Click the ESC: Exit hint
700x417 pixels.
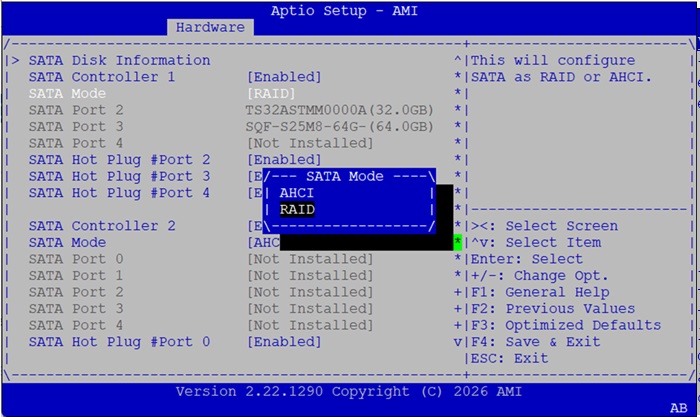point(510,358)
